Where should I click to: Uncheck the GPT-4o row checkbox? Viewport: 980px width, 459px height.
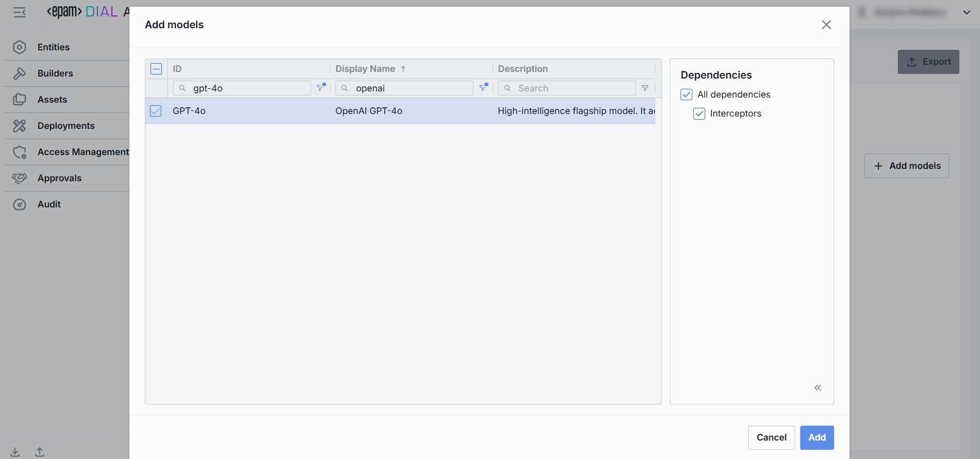pyautogui.click(x=156, y=111)
